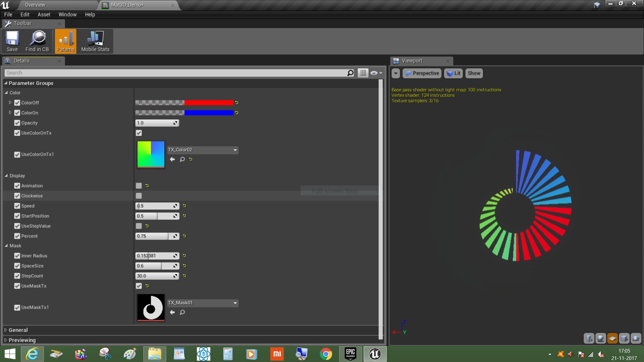Click the ColorOn blue color swatch
This screenshot has height=362, width=644.
[209, 113]
